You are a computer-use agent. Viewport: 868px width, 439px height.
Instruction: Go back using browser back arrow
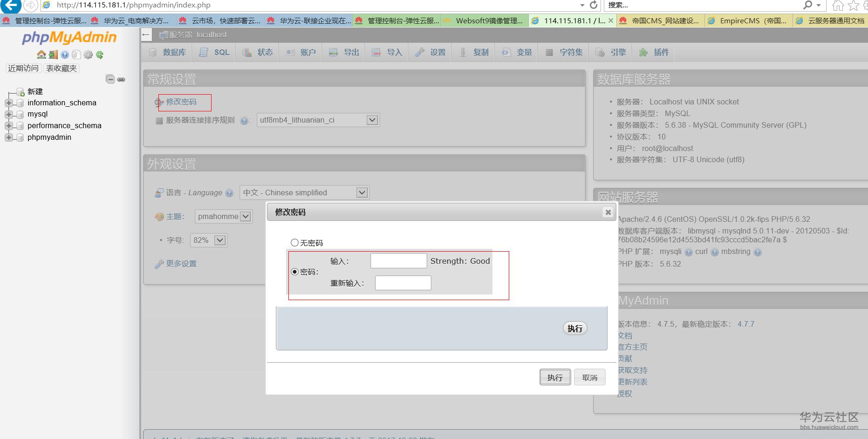[11, 6]
